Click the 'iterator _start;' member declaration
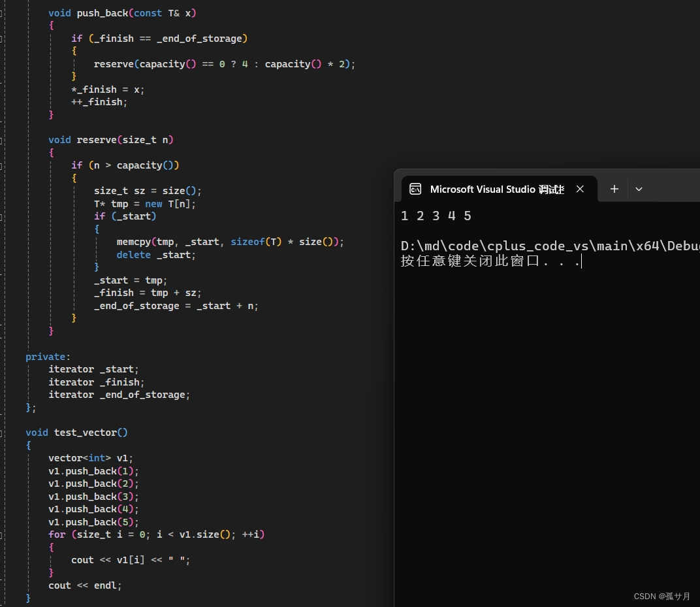This screenshot has width=700, height=607. pos(93,369)
